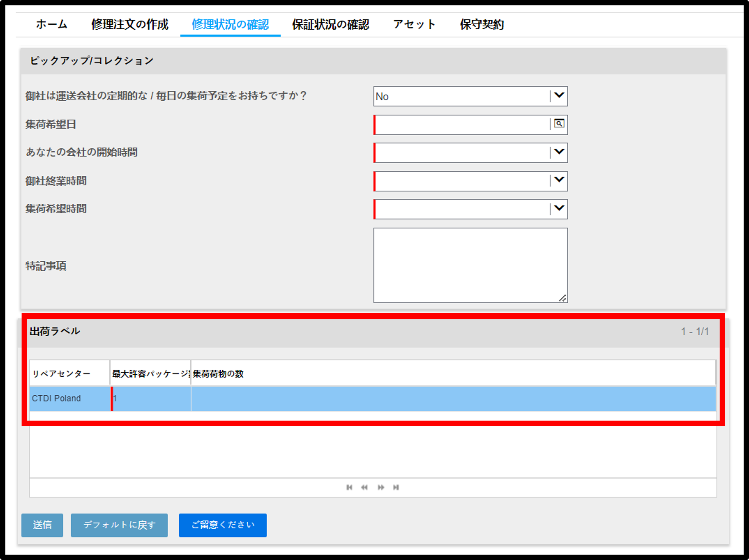749x560 pixels.
Task: Open the 御社終業時間 dropdown
Action: click(x=470, y=181)
